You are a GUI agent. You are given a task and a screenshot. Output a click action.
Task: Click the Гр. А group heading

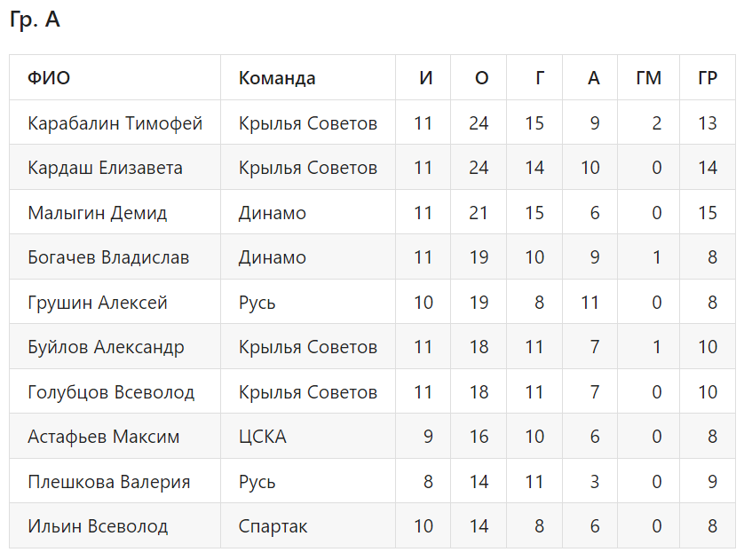point(35,20)
